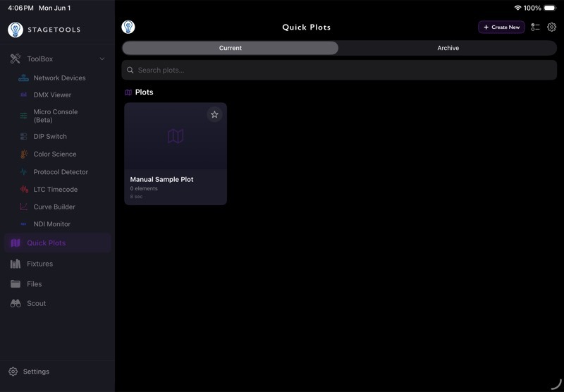The width and height of the screenshot is (564, 392).
Task: Select the Network Devices menu label
Action: [x=59, y=78]
